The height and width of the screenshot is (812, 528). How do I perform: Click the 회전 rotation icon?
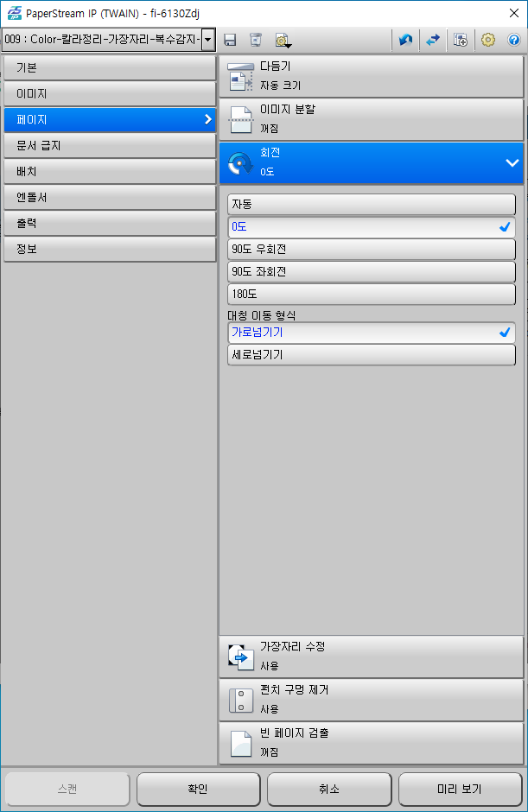(240, 162)
